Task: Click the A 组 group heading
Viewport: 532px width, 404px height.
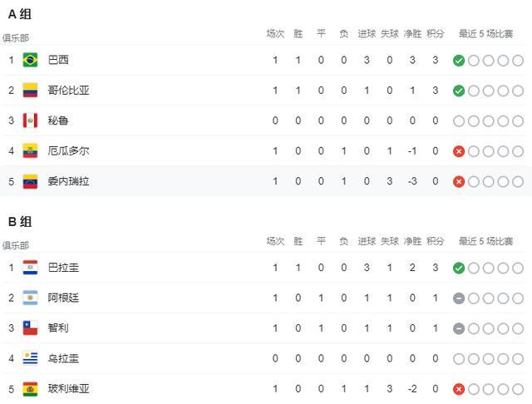Action: click(x=20, y=14)
